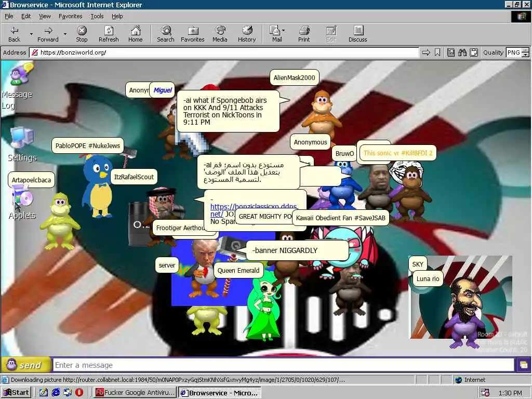Image resolution: width=532 pixels, height=399 pixels.
Task: Click the Forward toolbar button
Action: coord(48,34)
